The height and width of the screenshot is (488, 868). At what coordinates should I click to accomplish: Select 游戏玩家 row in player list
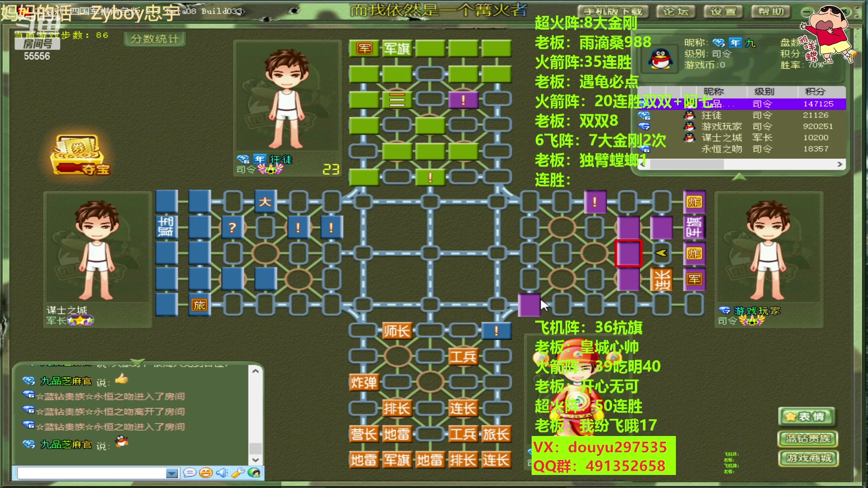pyautogui.click(x=741, y=127)
